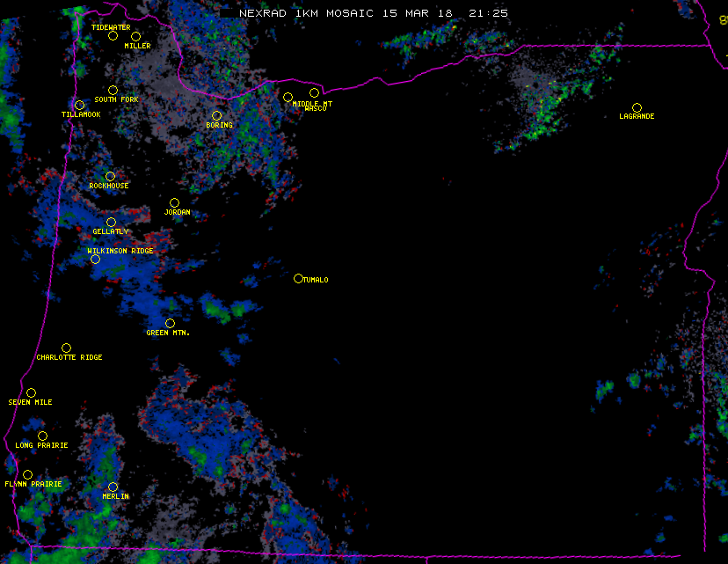728x564 pixels.
Task: Select the Tillamook station circle
Action: point(80,106)
